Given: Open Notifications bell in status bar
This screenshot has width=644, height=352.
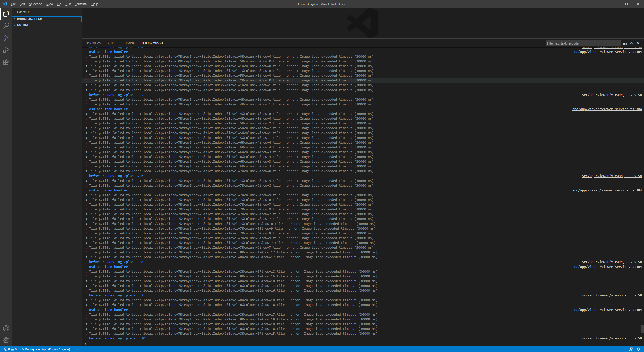Looking at the screenshot, I should [638, 349].
